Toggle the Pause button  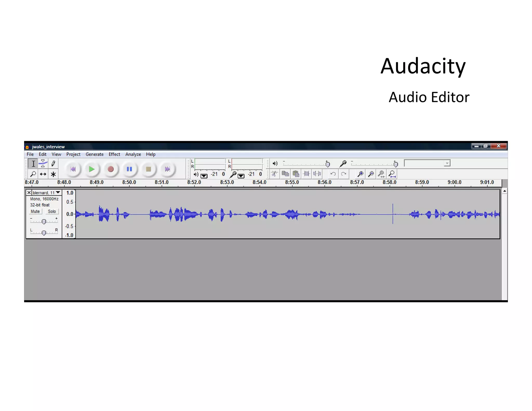coord(129,169)
